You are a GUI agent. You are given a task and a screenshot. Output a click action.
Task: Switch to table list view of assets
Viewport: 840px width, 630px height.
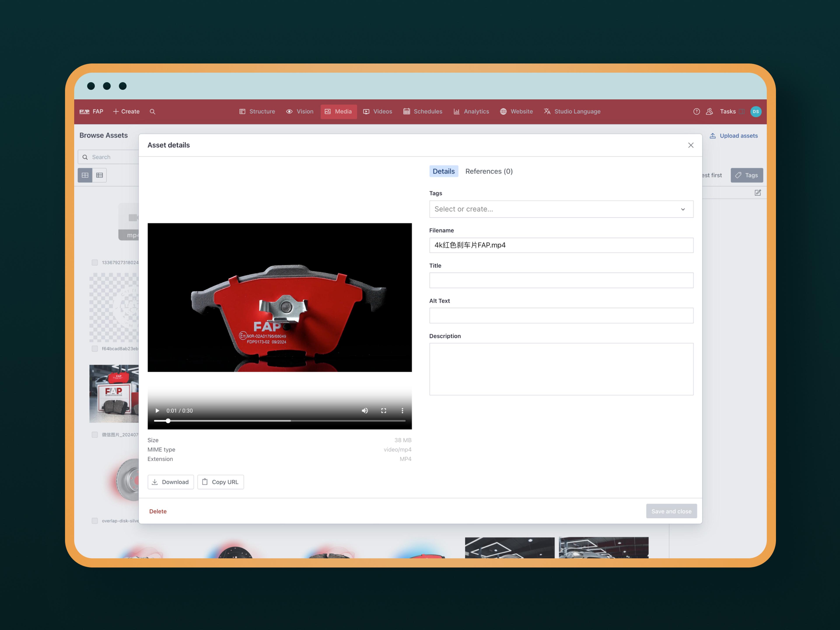100,175
